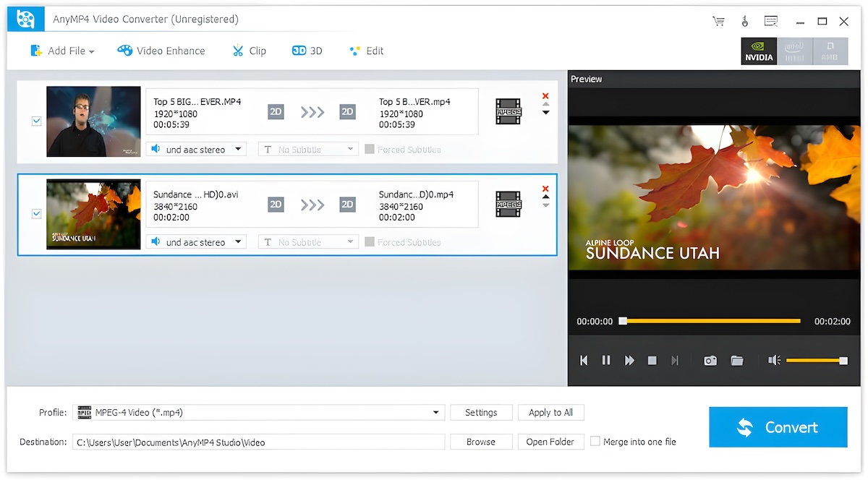Click the snapshot camera icon in preview
The height and width of the screenshot is (480, 868).
pyautogui.click(x=710, y=360)
